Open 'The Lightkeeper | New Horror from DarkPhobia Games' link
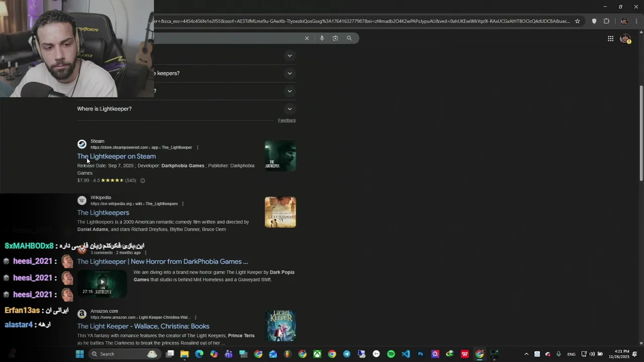This screenshot has width=644, height=362. pos(163,261)
